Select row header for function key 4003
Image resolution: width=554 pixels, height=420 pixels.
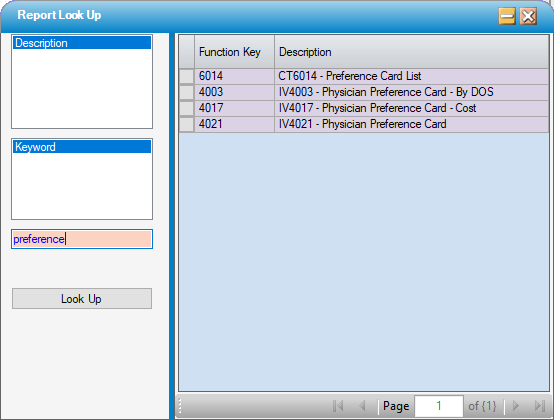(187, 92)
